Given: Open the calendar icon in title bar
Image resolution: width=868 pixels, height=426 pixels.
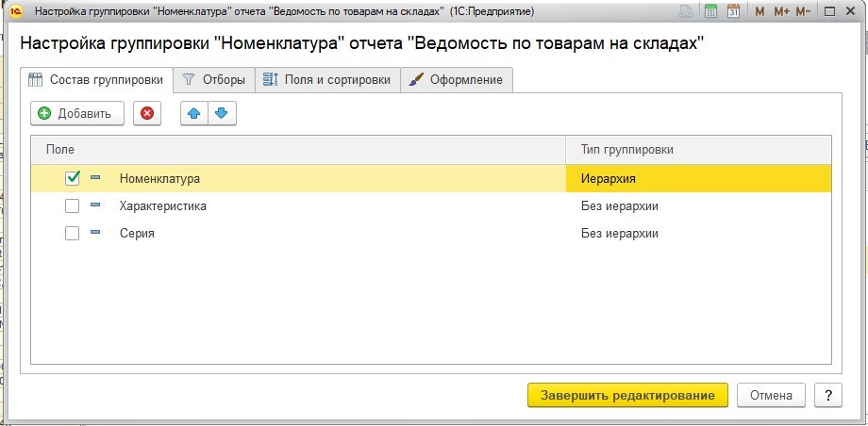Looking at the screenshot, I should coord(731,11).
